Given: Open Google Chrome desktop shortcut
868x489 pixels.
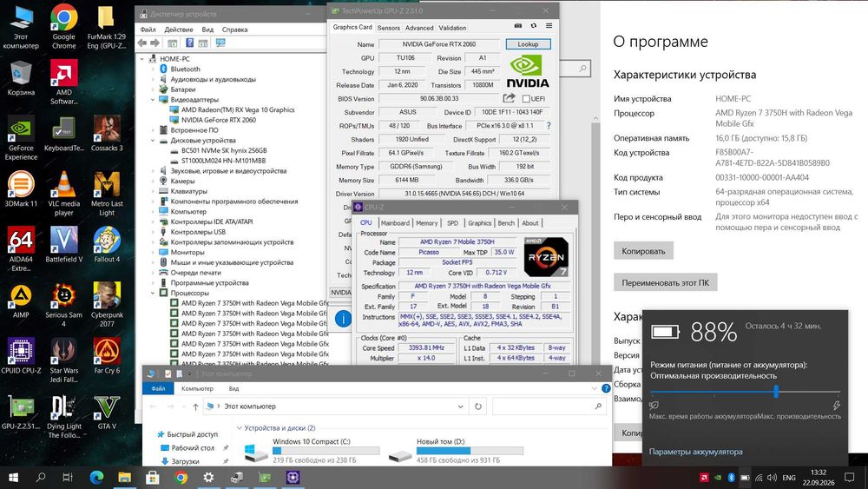Looking at the screenshot, I should pyautogui.click(x=63, y=27).
